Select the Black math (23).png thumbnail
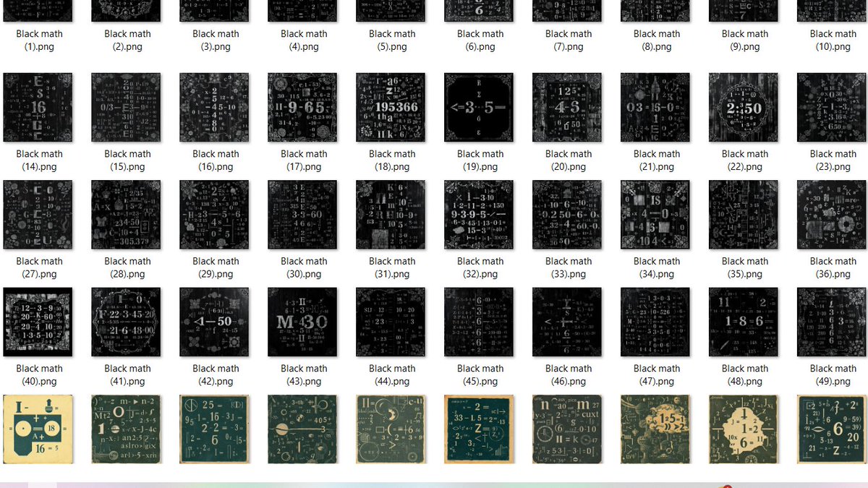The height and width of the screenshot is (488, 868). (x=833, y=107)
